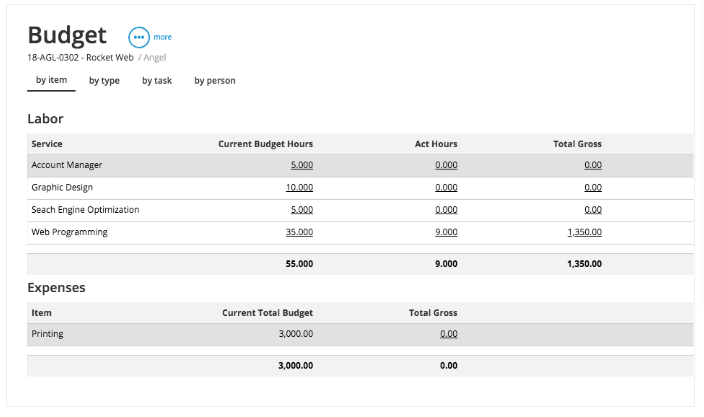Click the circular more options icon
Viewport: 704px width, 417px height.
pos(139,37)
